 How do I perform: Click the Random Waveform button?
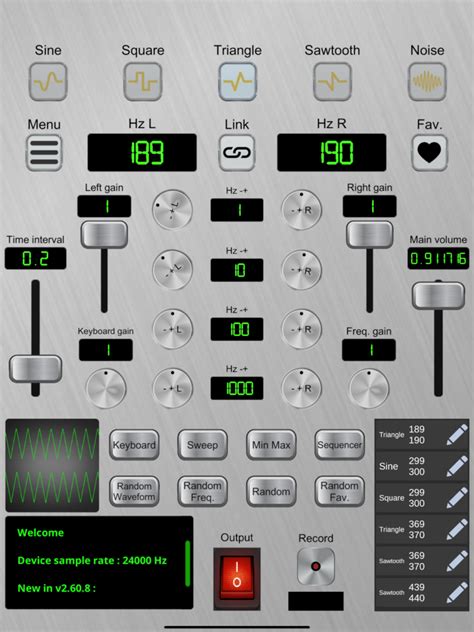[x=134, y=491]
